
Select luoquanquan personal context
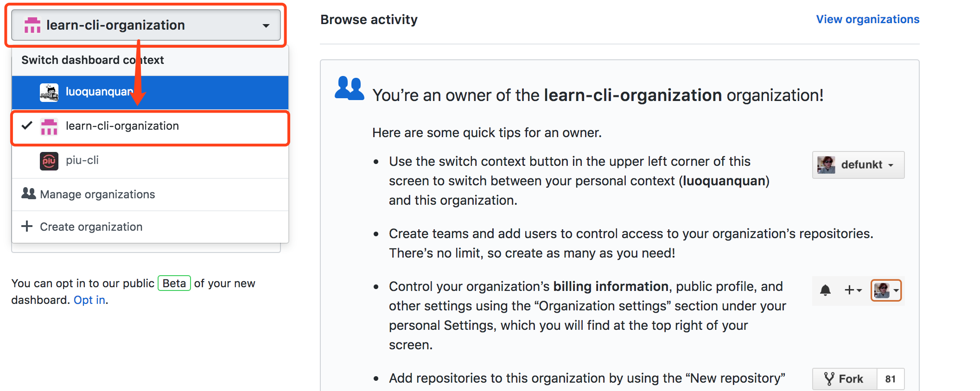pos(99,92)
